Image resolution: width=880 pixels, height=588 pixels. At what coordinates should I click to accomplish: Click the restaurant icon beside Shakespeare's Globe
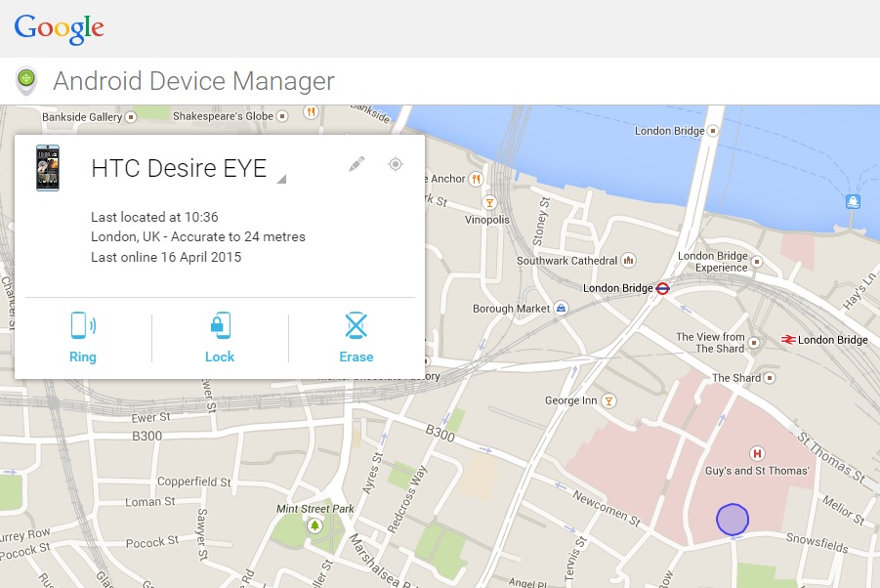tap(311, 111)
